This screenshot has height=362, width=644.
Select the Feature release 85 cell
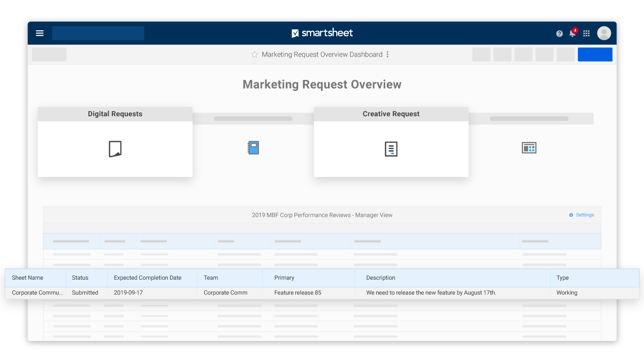coord(298,293)
